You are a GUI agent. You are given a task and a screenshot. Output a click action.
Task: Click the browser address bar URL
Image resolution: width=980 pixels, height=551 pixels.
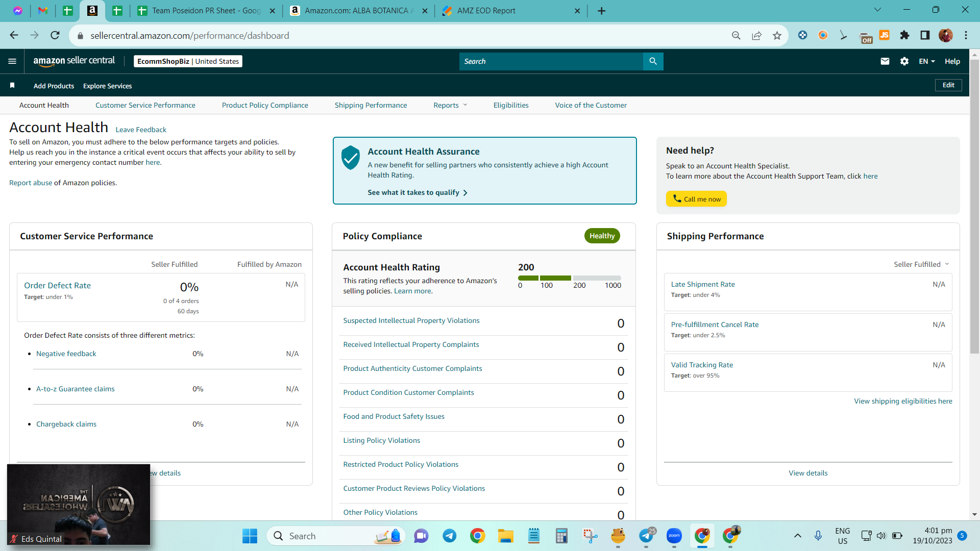click(190, 36)
